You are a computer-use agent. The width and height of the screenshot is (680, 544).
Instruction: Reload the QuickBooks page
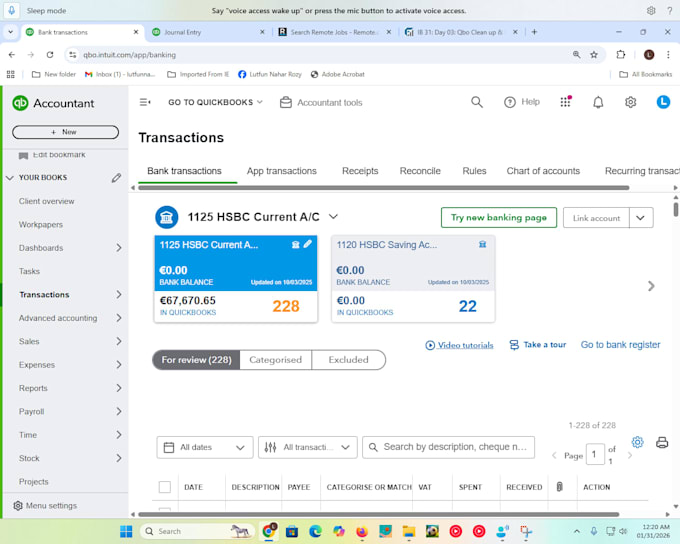[x=50, y=55]
